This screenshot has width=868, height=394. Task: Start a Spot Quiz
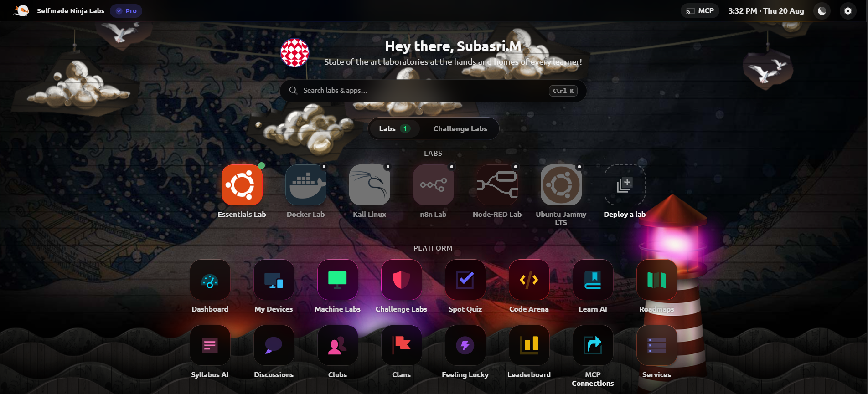(465, 280)
